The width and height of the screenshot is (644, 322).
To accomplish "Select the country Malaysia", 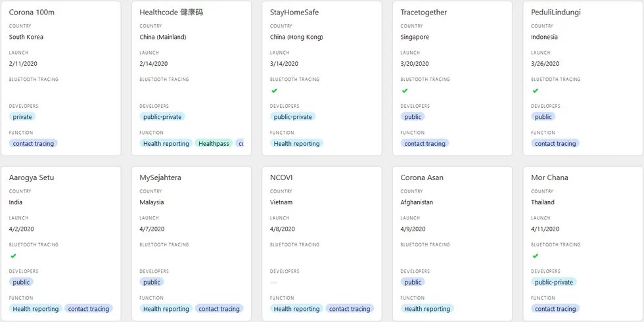I will tap(152, 202).
